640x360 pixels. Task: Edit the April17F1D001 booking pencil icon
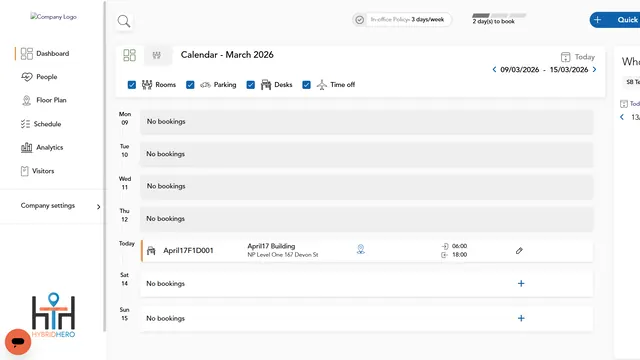pyautogui.click(x=519, y=251)
